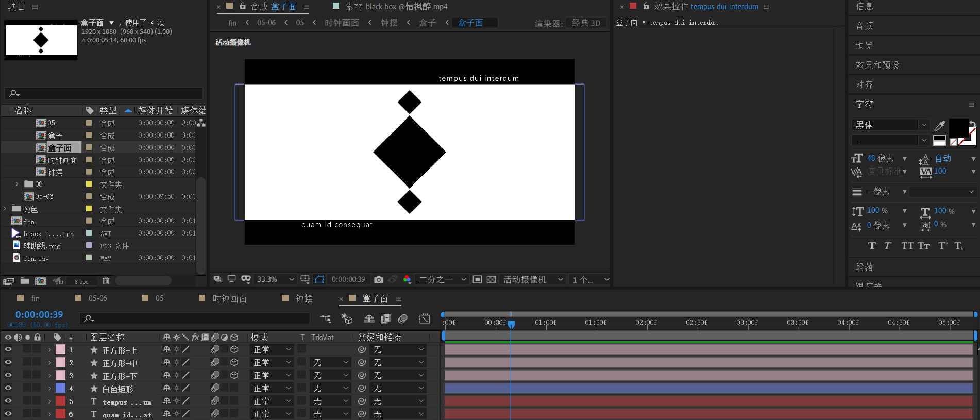This screenshot has width=980, height=420.
Task: Swap fill and stroke colors arrow
Action: point(972,123)
